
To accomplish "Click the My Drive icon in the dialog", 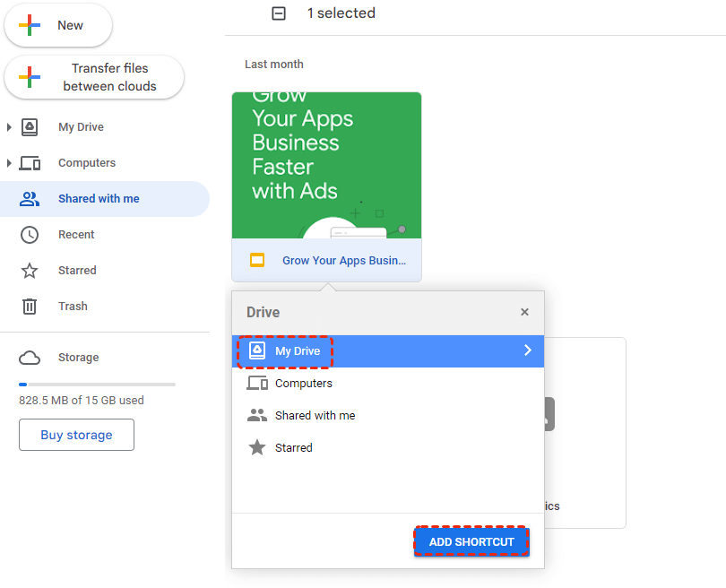I will [257, 351].
